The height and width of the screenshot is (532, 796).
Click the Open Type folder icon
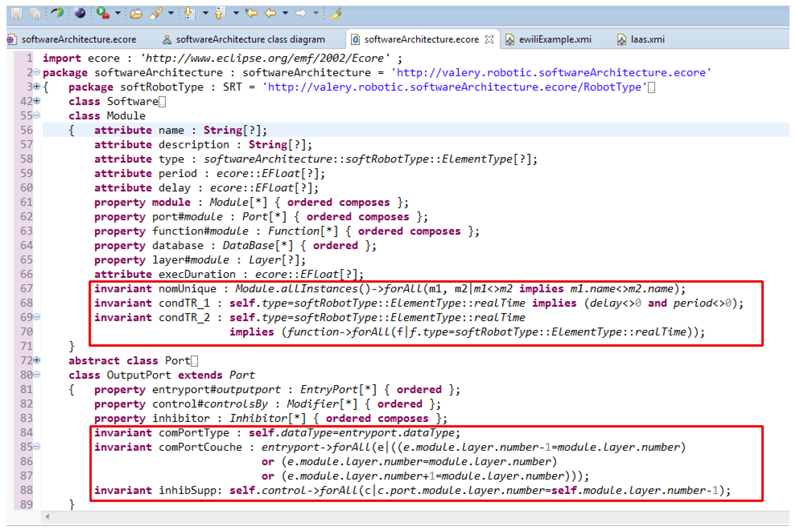[x=137, y=14]
